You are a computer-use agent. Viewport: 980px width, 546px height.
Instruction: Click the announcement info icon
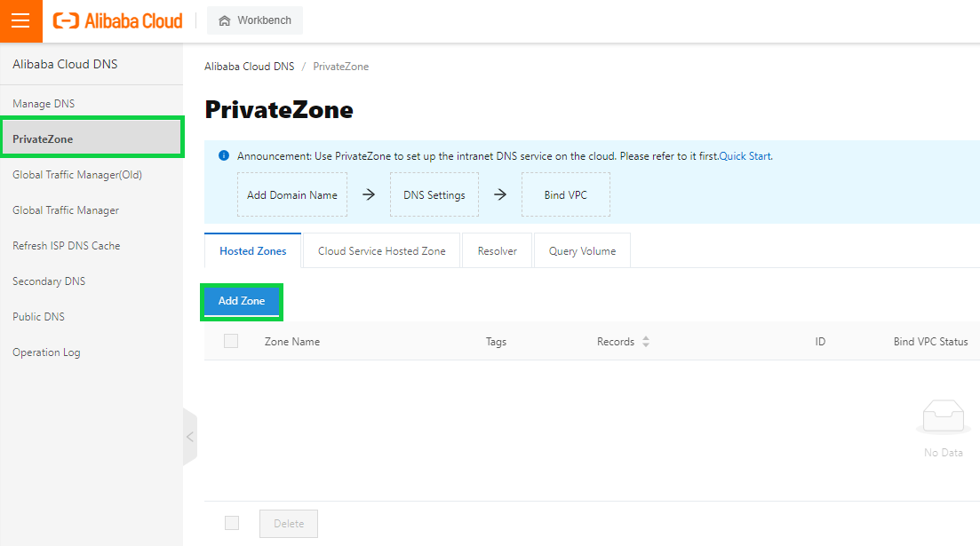point(224,155)
